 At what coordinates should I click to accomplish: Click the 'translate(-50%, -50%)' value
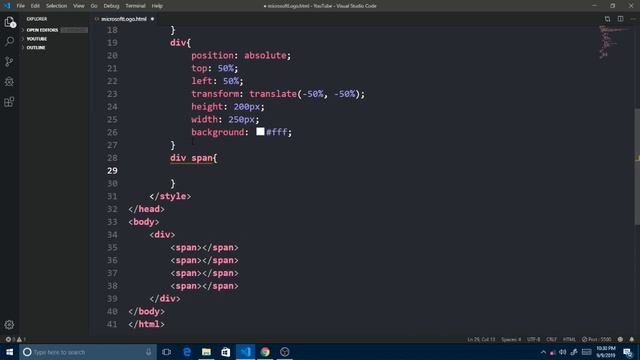coord(304,94)
